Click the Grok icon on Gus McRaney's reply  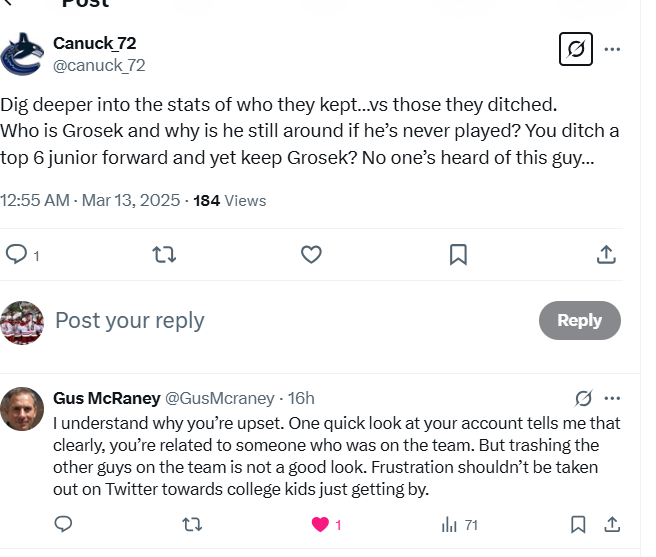(584, 398)
